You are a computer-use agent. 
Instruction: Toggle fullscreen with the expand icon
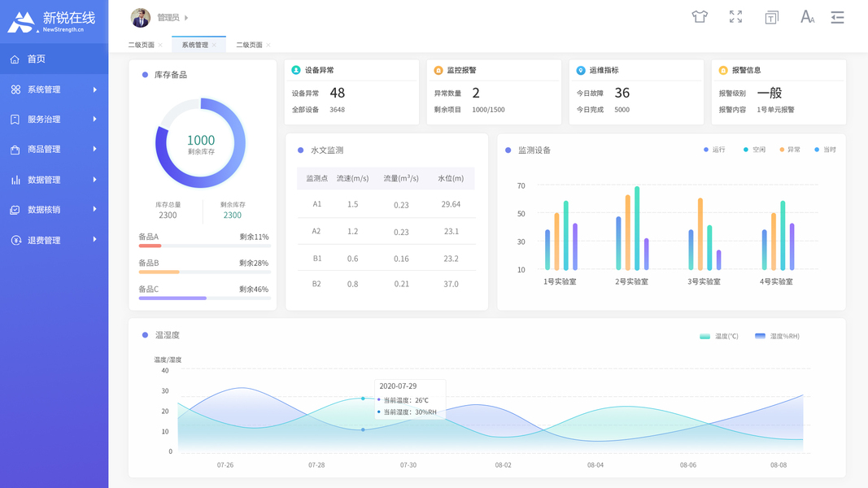(x=735, y=16)
